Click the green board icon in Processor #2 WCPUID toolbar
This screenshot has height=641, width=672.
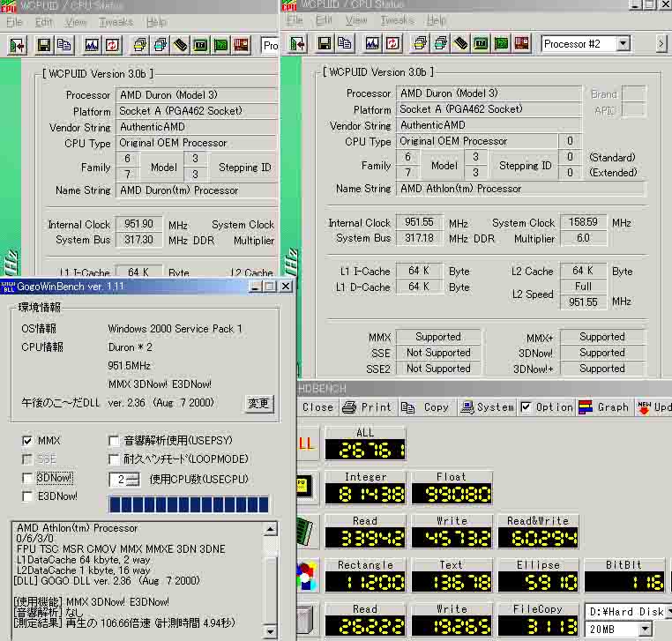coord(501,44)
